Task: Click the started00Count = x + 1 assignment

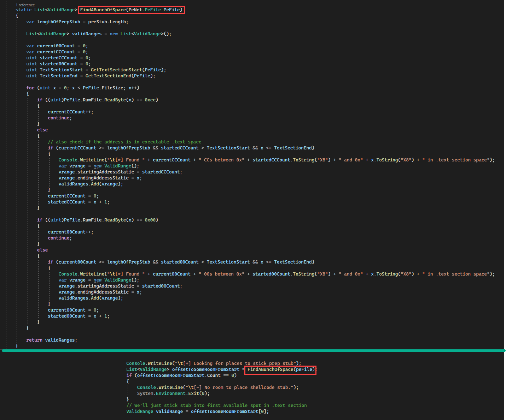Action: pyautogui.click(x=78, y=316)
